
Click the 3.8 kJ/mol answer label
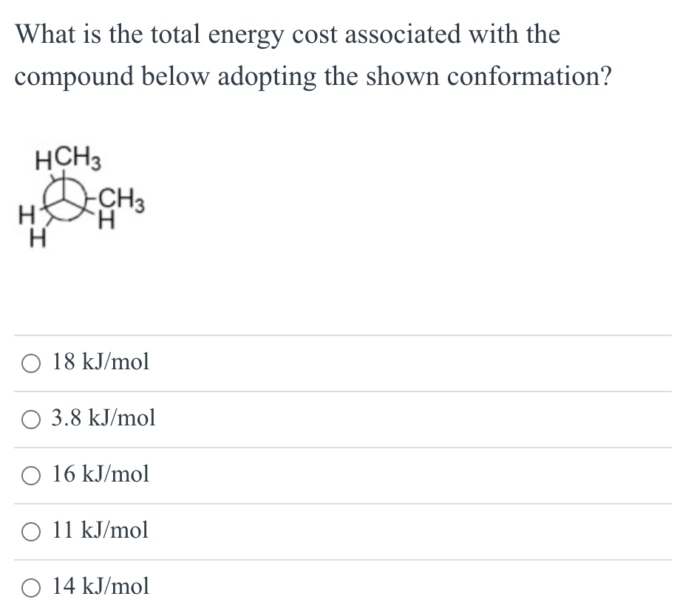(x=103, y=418)
